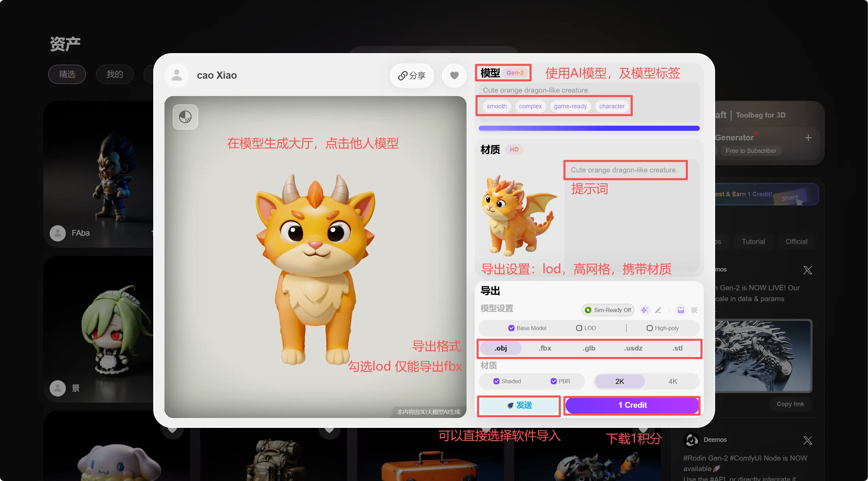Click the dashed square frame icon

coord(694,310)
